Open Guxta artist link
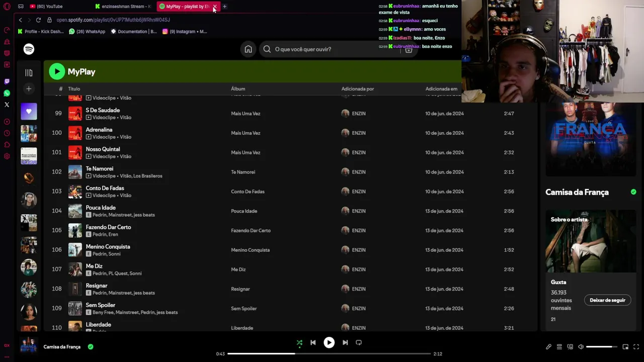This screenshot has width=644, height=362. click(558, 282)
